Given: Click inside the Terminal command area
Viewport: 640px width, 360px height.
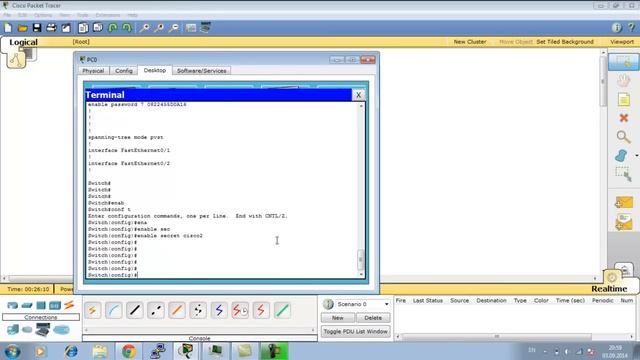Looking at the screenshot, I should click(222, 190).
